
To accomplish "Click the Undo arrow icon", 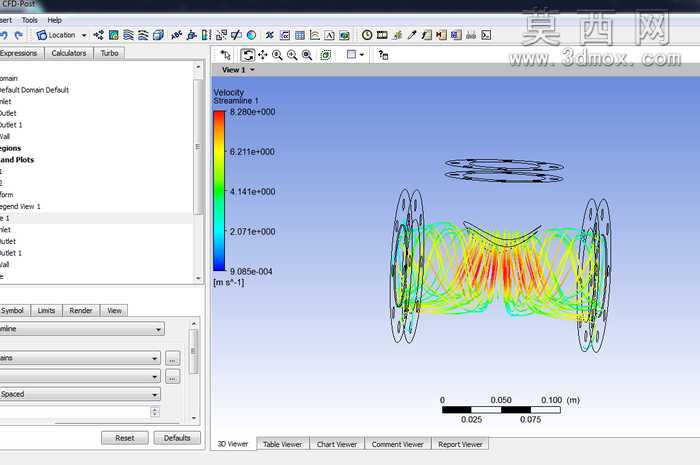I will point(4,35).
